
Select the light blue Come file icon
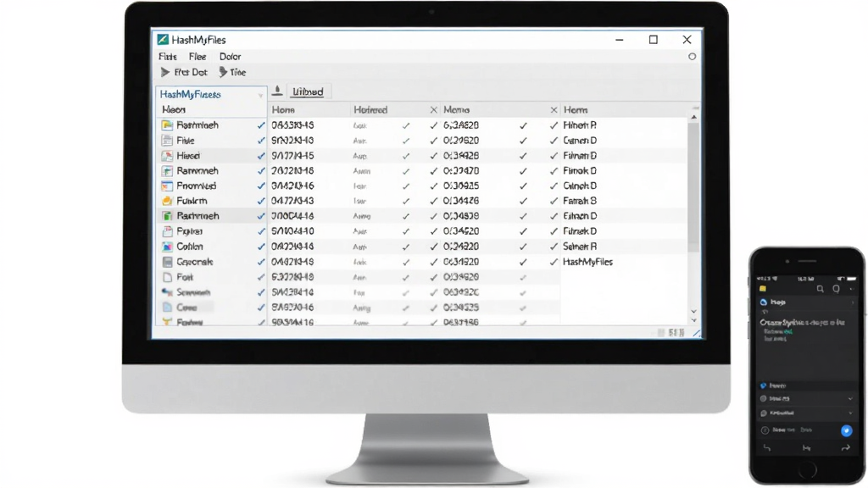[x=167, y=307]
